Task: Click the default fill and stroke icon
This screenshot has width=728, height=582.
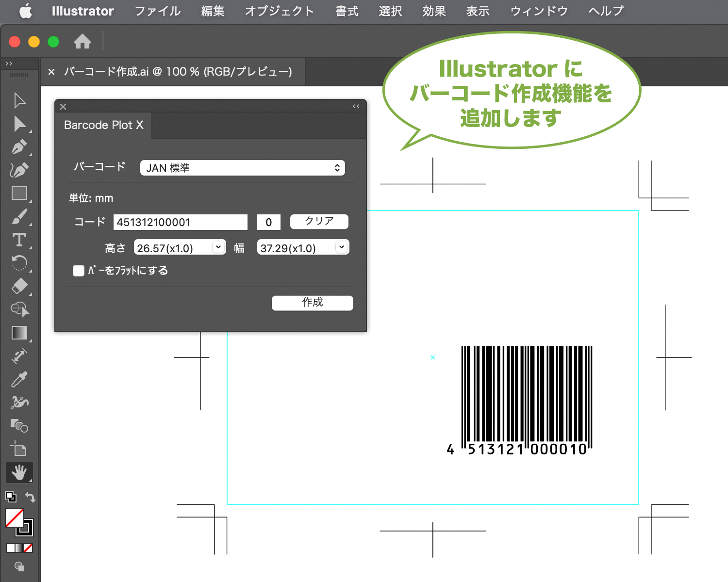Action: 11,497
